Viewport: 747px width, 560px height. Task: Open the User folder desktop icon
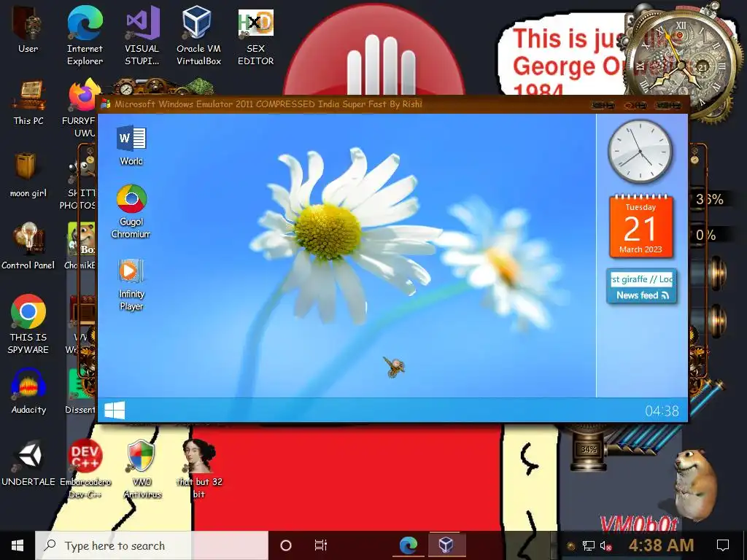28,29
